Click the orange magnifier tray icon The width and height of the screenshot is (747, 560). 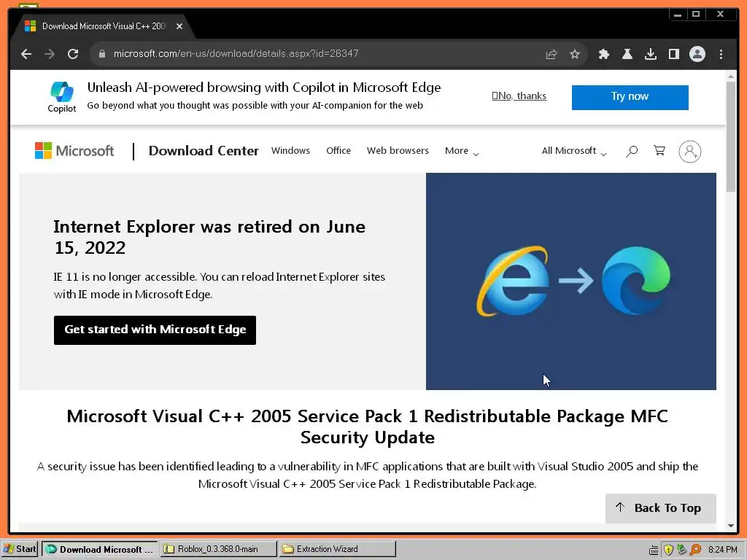(x=695, y=550)
